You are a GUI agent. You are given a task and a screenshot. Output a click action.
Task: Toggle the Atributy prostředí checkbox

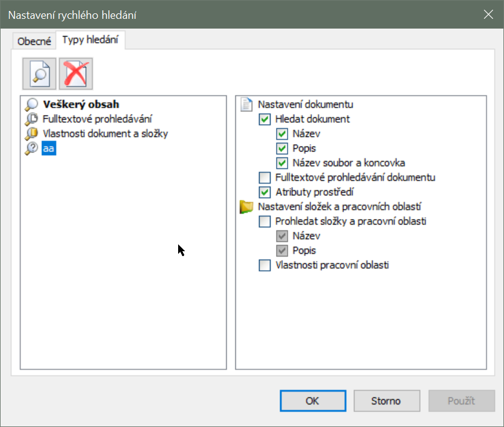click(x=264, y=192)
